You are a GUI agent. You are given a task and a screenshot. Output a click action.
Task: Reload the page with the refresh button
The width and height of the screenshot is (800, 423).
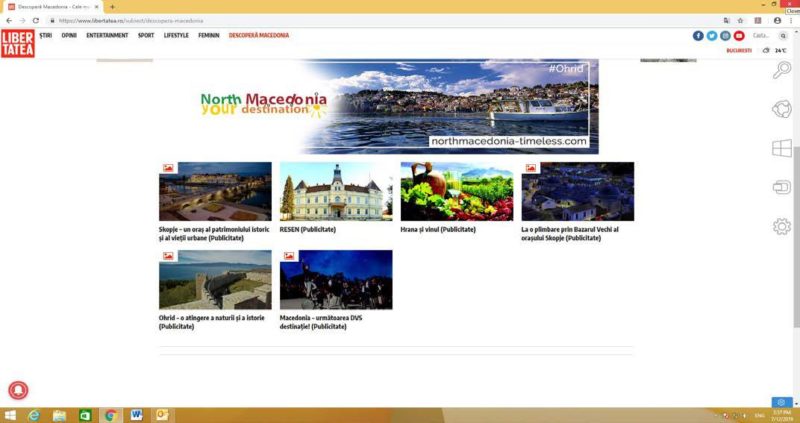tap(36, 20)
